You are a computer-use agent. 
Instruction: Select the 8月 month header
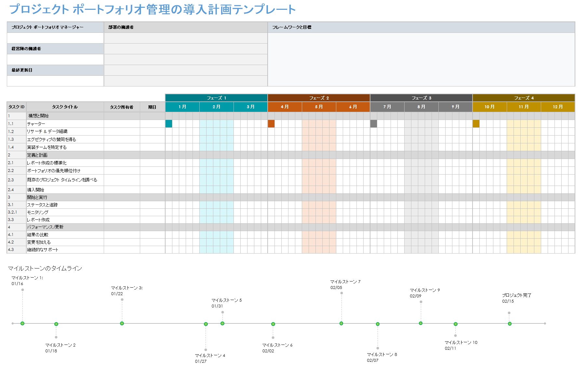421,107
